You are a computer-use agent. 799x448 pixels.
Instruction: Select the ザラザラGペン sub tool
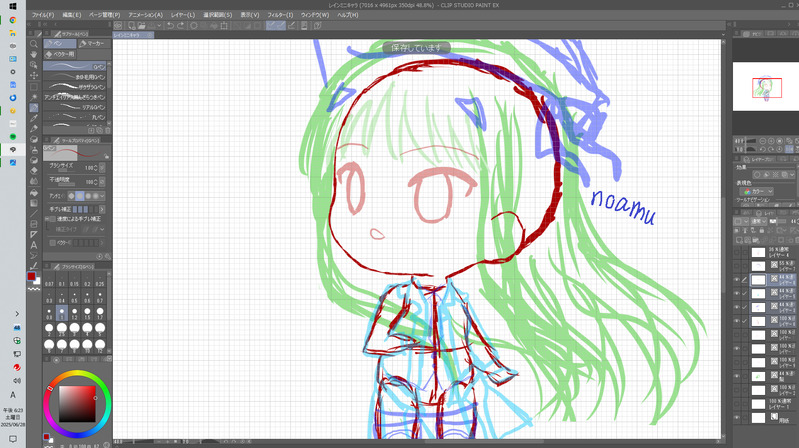click(75, 87)
